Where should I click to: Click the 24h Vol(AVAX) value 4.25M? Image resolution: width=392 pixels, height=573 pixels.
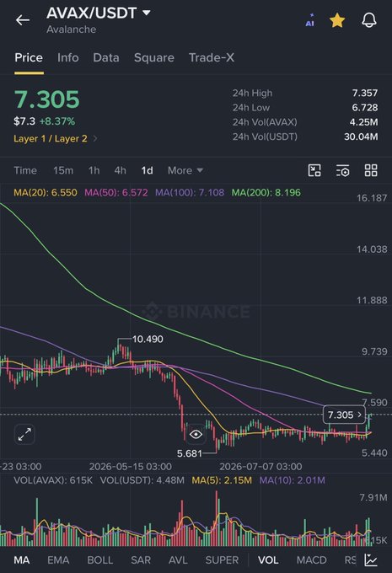[x=364, y=122]
